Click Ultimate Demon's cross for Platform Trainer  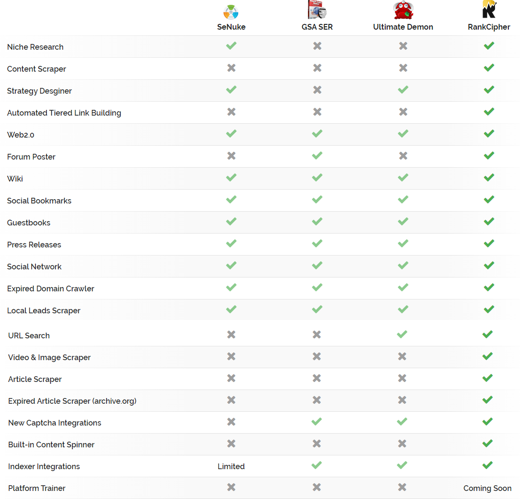click(x=402, y=487)
